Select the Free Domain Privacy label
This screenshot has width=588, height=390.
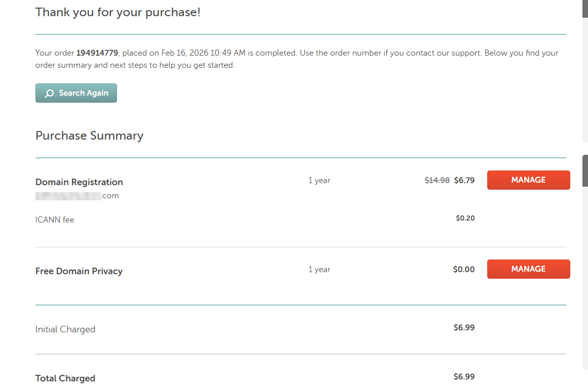79,271
